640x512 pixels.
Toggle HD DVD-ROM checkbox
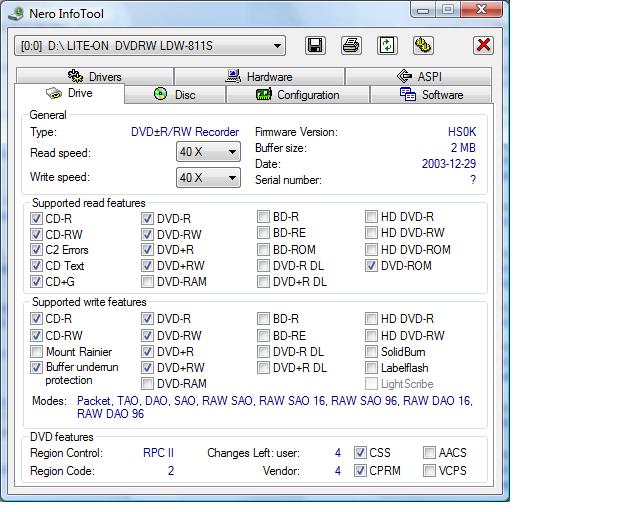click(371, 249)
